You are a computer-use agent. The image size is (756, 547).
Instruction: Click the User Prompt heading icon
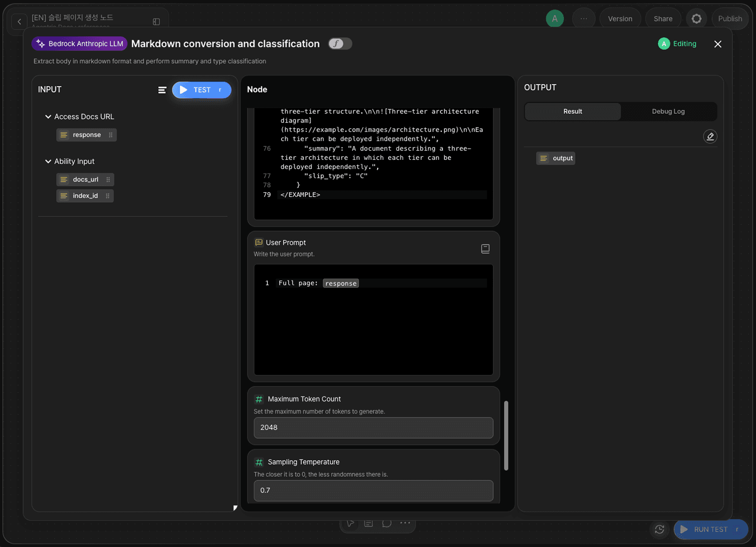tap(259, 243)
